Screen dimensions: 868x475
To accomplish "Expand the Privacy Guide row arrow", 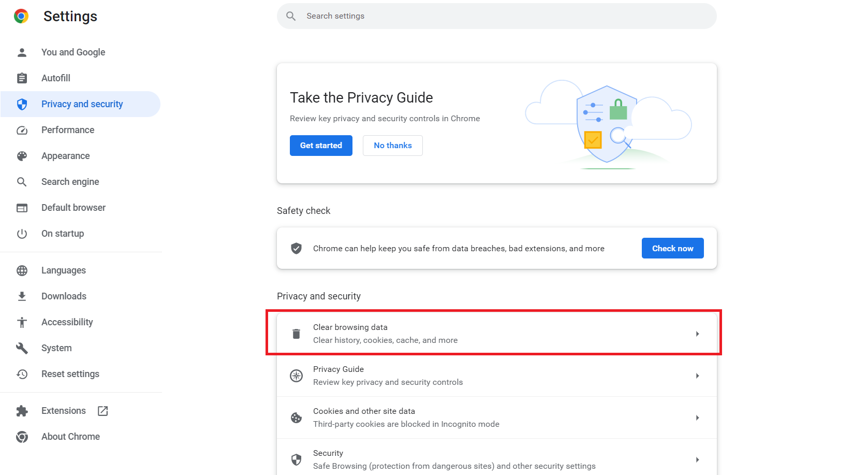I will (x=697, y=376).
